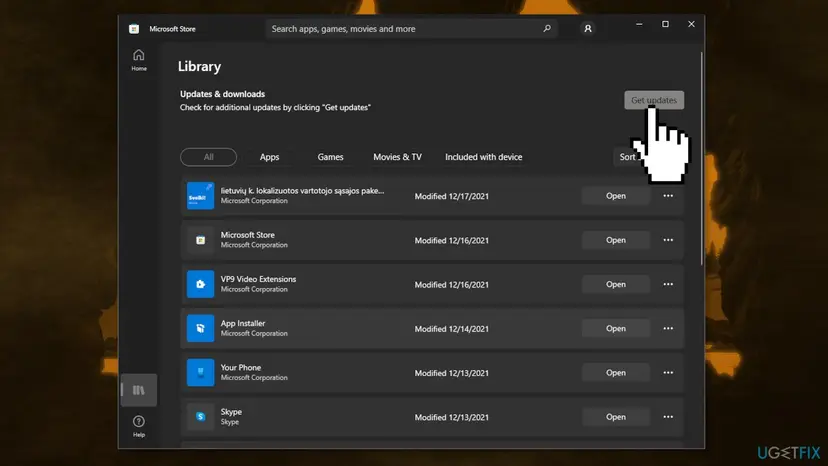Open Help in the sidebar
Image resolution: width=828 pixels, height=466 pixels.
[139, 426]
